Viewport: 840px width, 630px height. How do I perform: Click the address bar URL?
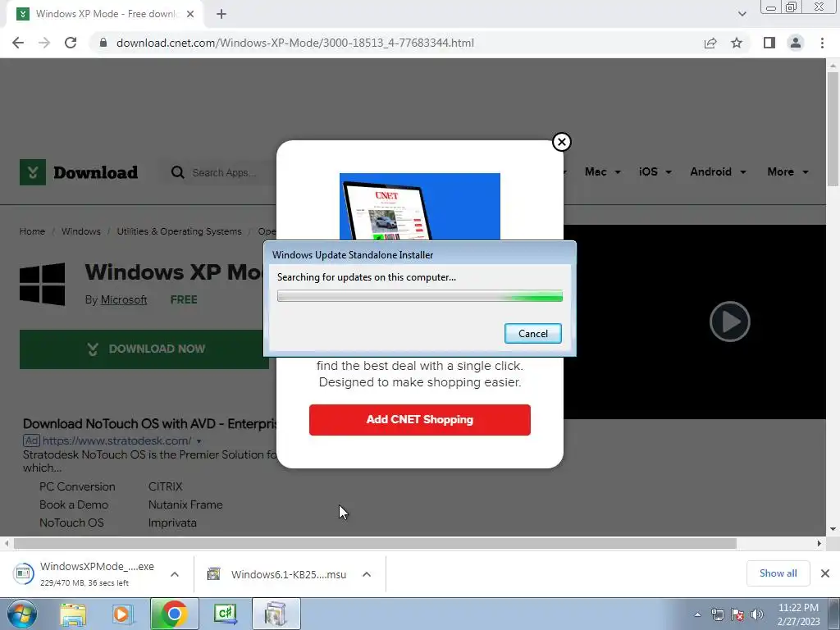295,43
